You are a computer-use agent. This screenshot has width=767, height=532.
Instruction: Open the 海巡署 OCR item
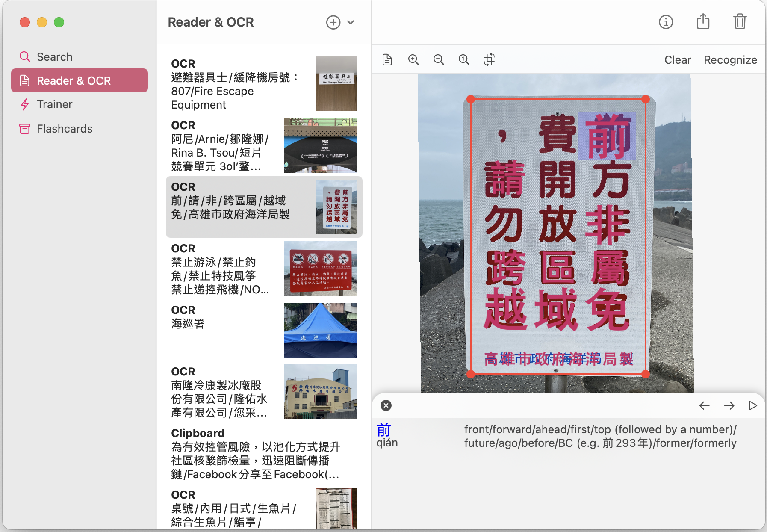pyautogui.click(x=264, y=330)
